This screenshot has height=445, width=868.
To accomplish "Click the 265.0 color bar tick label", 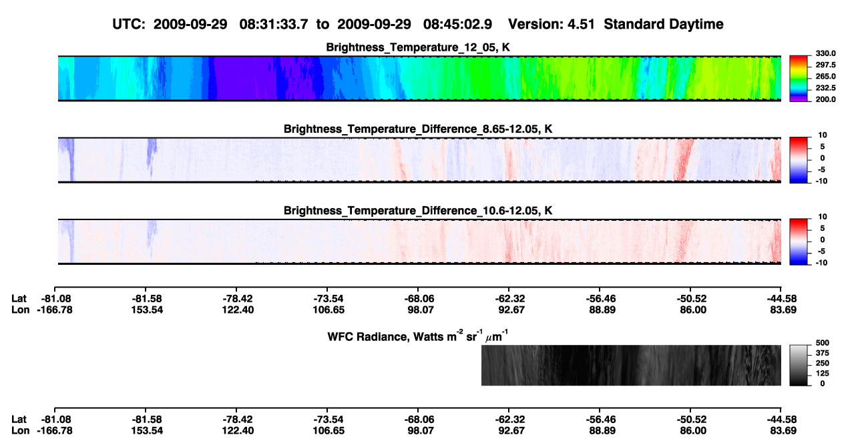I will coord(825,76).
